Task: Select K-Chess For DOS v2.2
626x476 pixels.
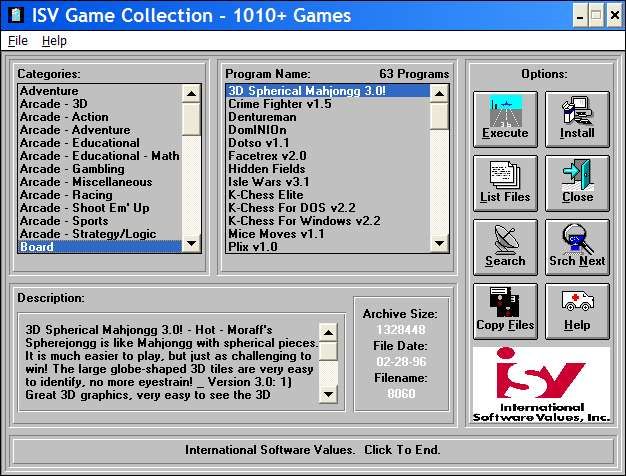Action: (x=328, y=208)
